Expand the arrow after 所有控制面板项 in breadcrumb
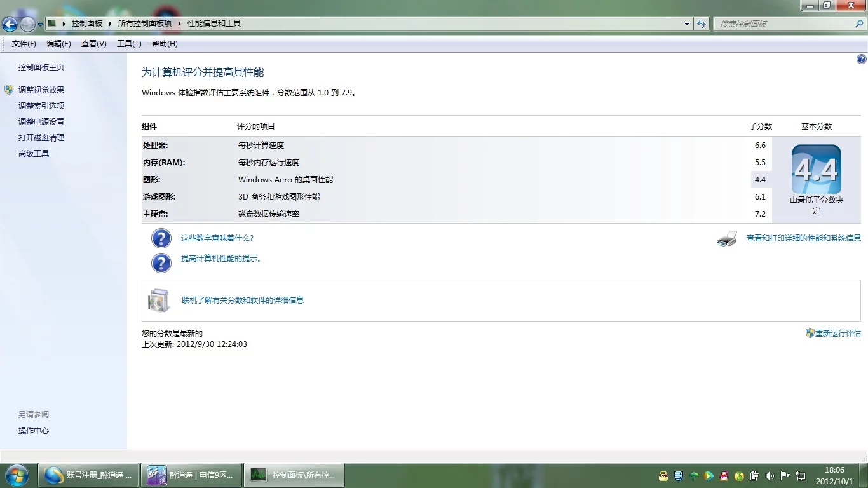The height and width of the screenshot is (488, 868). tap(179, 24)
